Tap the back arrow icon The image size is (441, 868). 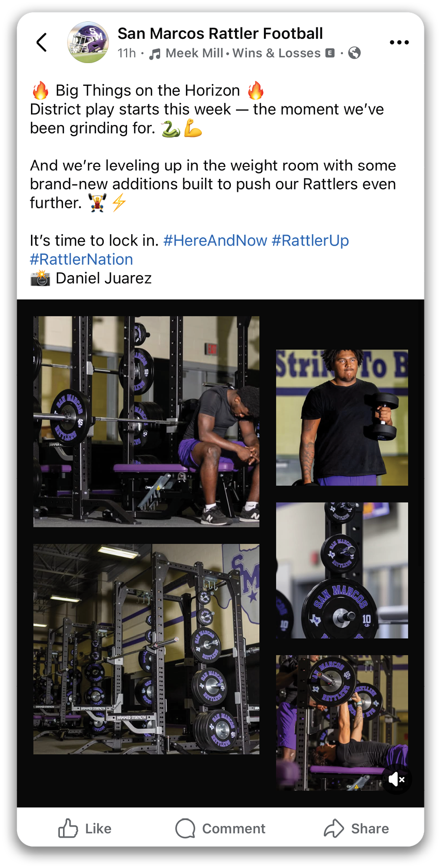[x=42, y=42]
